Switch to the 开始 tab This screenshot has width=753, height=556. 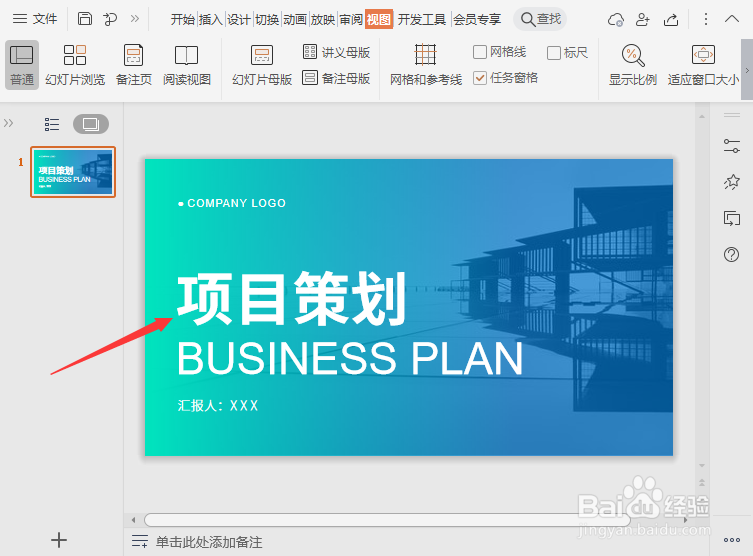coord(182,20)
